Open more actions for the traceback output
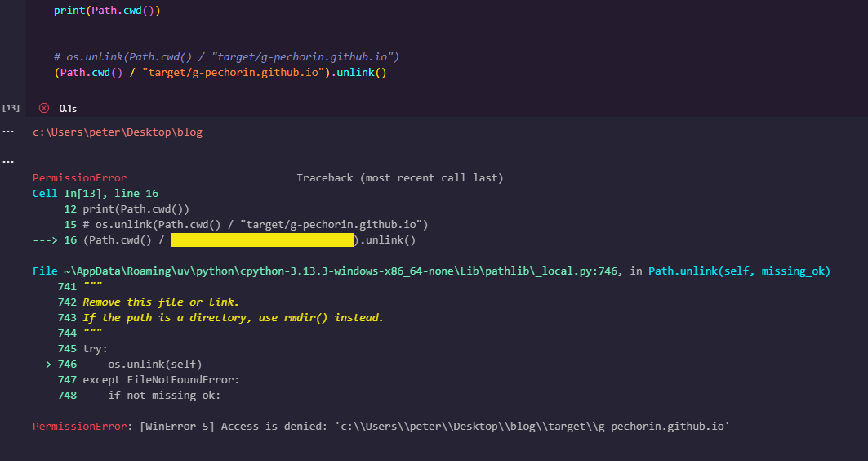868x461 pixels. [8, 161]
